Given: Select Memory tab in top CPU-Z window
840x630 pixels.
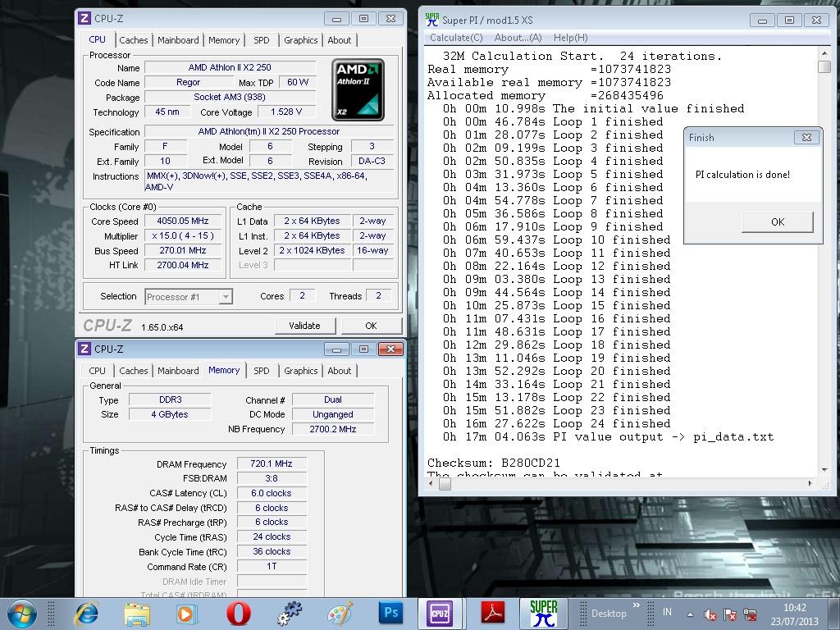Looking at the screenshot, I should point(224,40).
